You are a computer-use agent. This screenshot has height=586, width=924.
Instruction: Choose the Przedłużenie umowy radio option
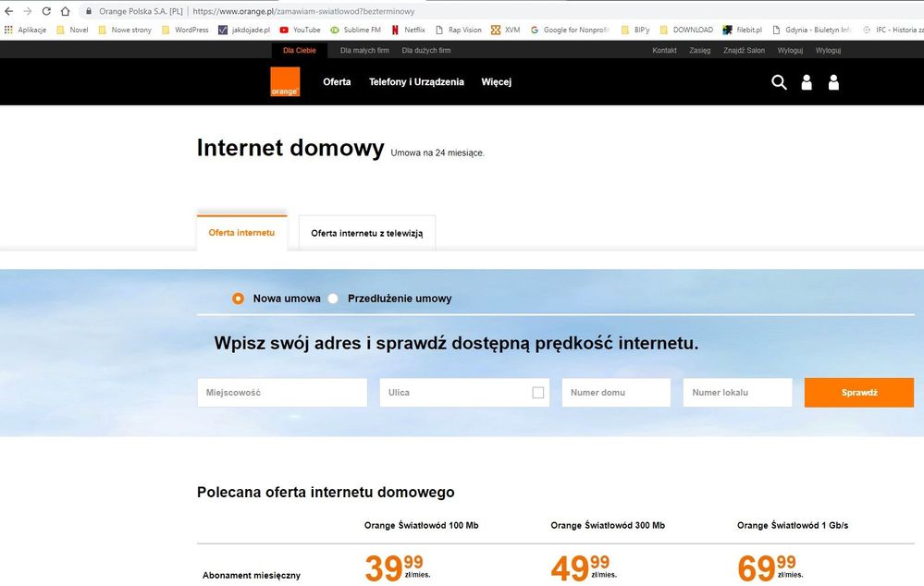coord(334,299)
